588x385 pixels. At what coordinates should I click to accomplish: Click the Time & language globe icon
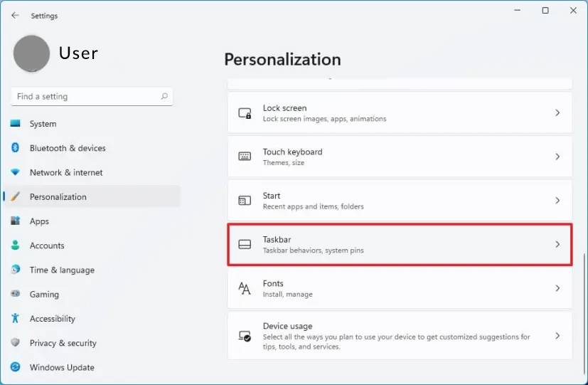tap(16, 270)
